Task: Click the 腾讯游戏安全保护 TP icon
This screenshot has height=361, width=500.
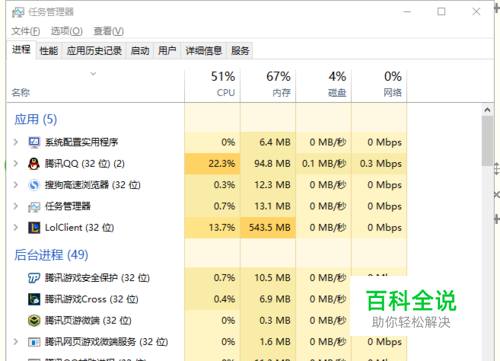Action: coord(34,278)
